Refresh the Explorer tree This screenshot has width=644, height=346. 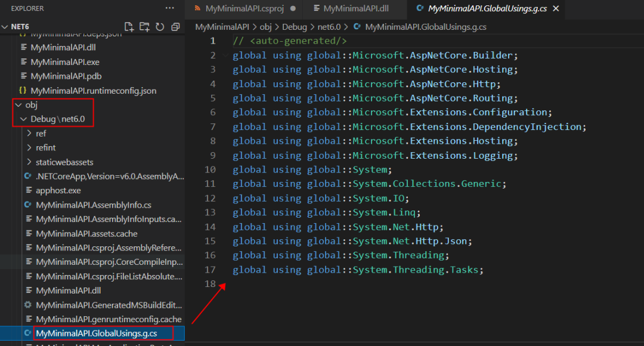(160, 27)
